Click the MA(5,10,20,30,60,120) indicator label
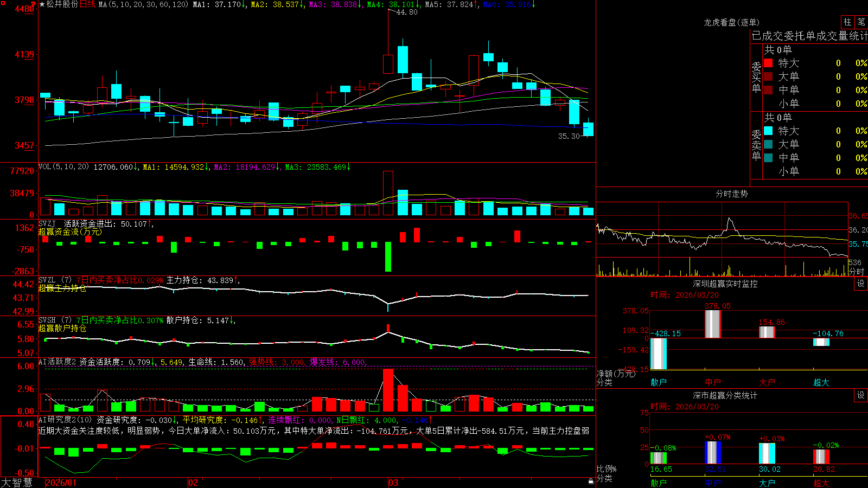Viewport: 868px width, 488px height. click(143, 4)
